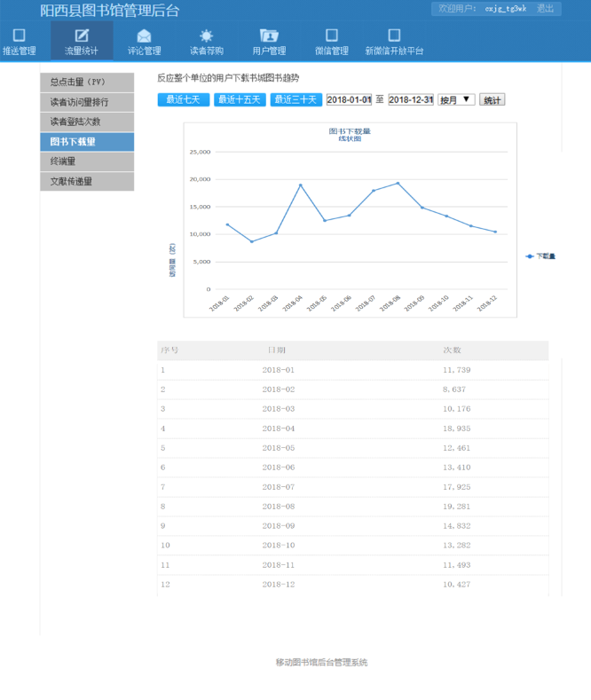Click the footer text 移动图书馆后台管理系统
Screen dimensions: 591x700
click(321, 663)
